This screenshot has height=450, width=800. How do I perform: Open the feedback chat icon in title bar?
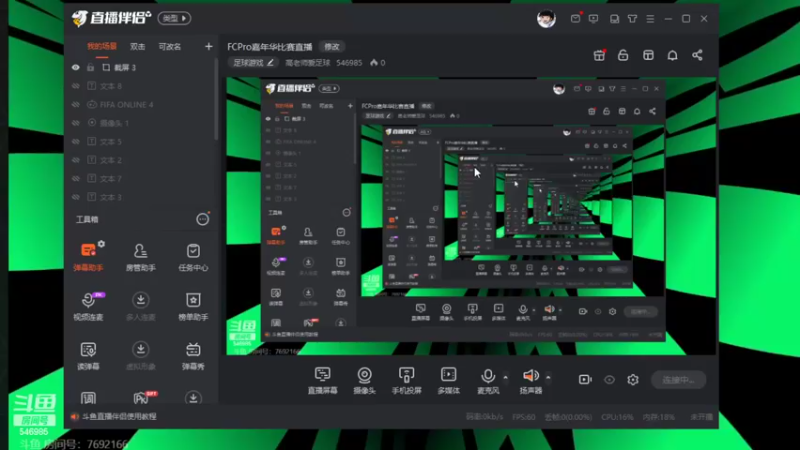click(x=593, y=19)
